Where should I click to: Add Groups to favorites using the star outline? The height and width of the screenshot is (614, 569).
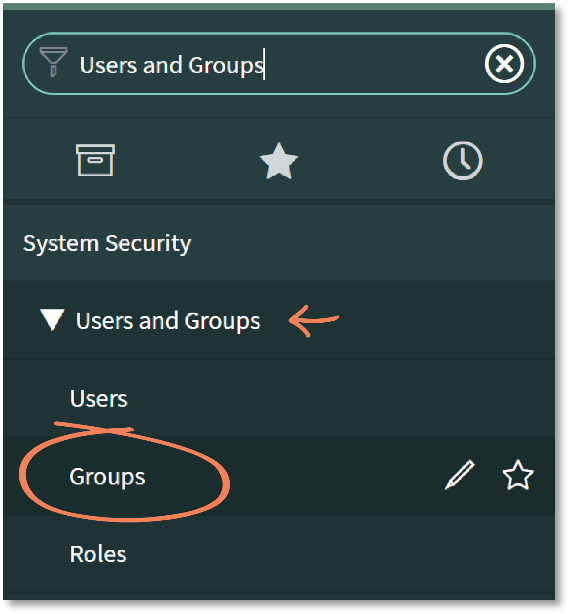click(x=518, y=475)
